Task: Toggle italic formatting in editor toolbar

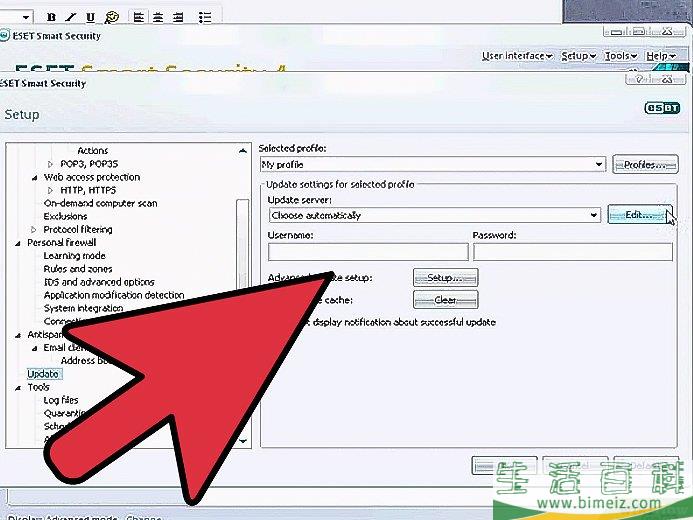Action: [x=70, y=17]
